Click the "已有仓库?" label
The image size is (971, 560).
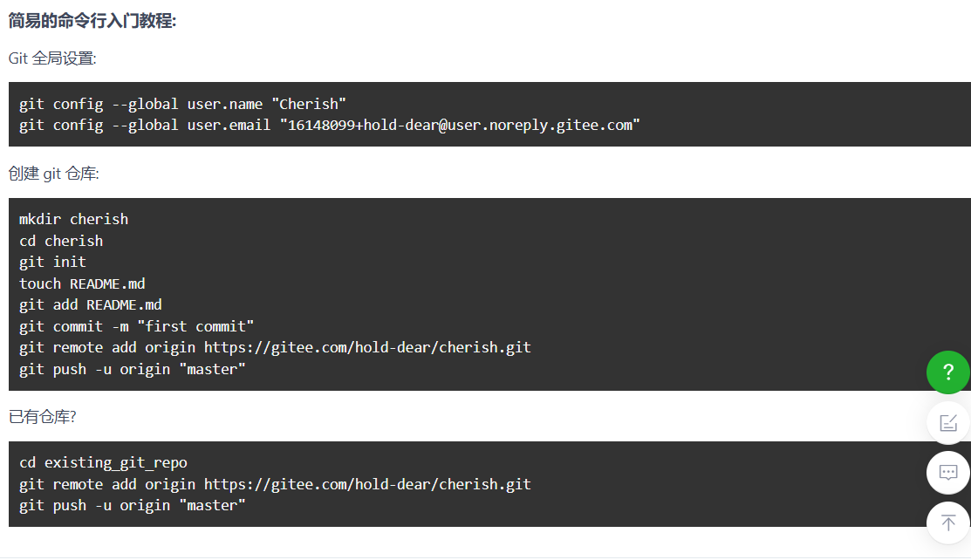[x=42, y=417]
